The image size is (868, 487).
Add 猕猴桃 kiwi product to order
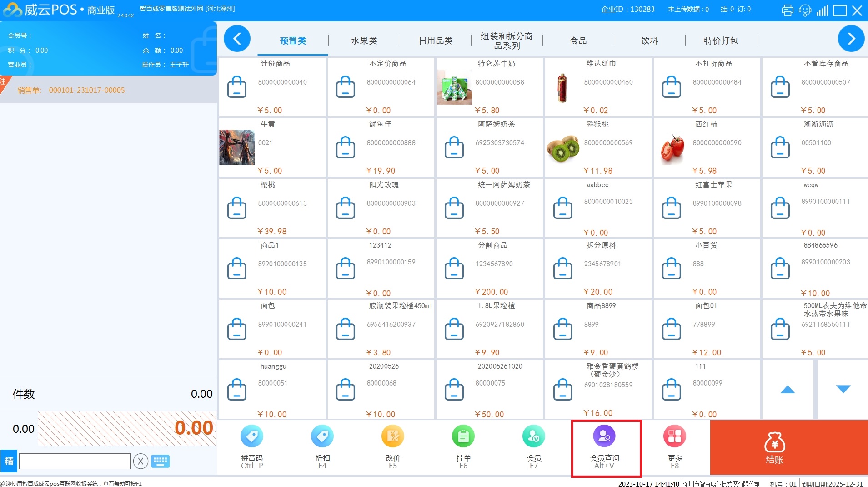tap(598, 147)
